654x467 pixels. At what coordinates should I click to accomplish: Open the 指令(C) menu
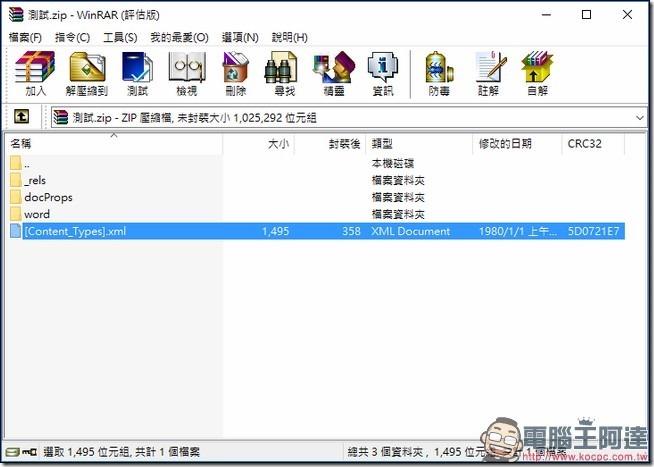click(73, 38)
